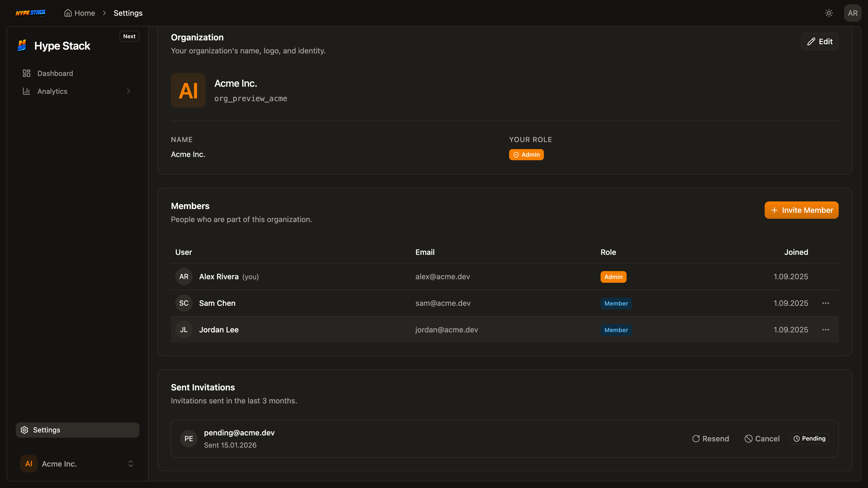Click alex@acme.dev email
The height and width of the screenshot is (488, 868).
click(442, 277)
